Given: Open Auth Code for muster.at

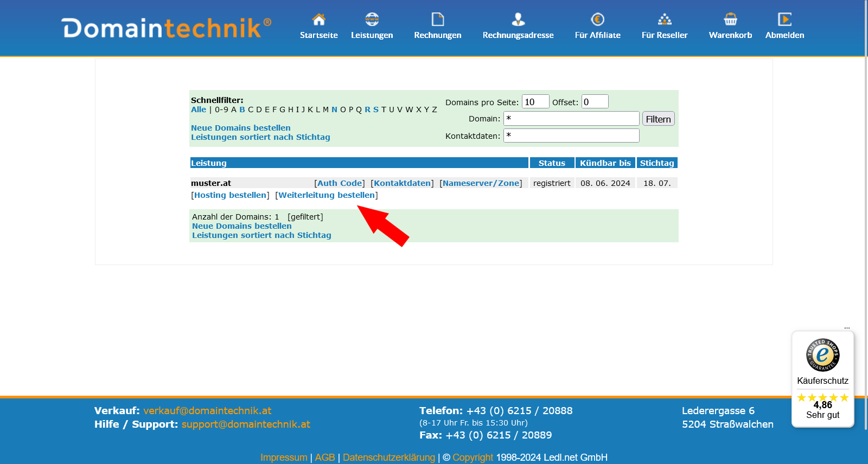Looking at the screenshot, I should [340, 183].
